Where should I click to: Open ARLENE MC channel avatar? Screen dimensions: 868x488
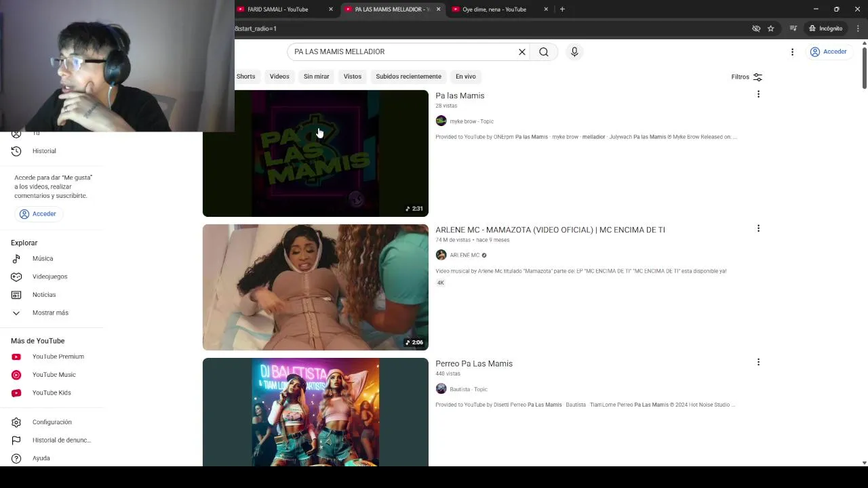(x=441, y=255)
